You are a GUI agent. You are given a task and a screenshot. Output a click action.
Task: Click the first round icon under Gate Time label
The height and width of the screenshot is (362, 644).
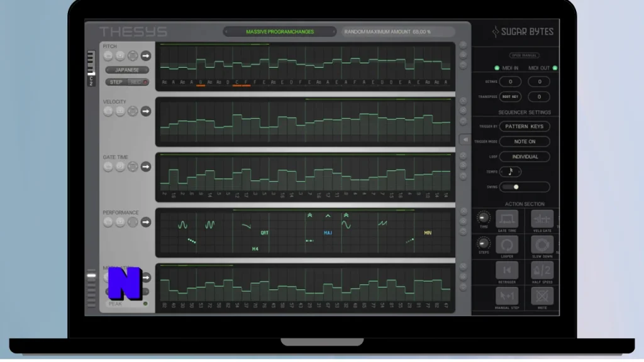pos(108,167)
